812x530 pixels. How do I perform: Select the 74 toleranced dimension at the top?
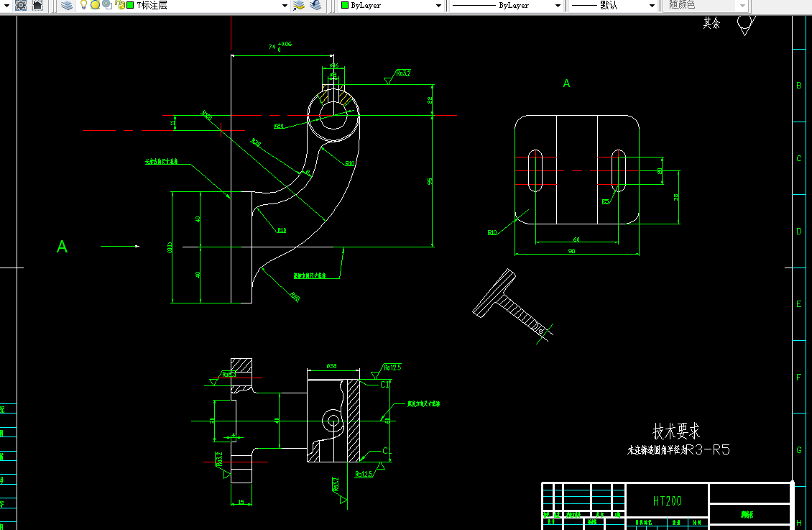point(280,46)
